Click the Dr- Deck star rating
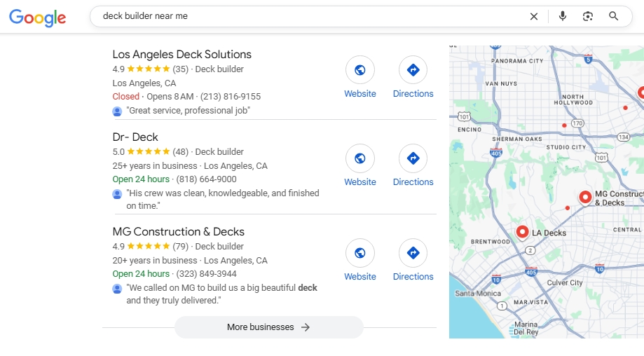This screenshot has height=356, width=644. pos(148,152)
